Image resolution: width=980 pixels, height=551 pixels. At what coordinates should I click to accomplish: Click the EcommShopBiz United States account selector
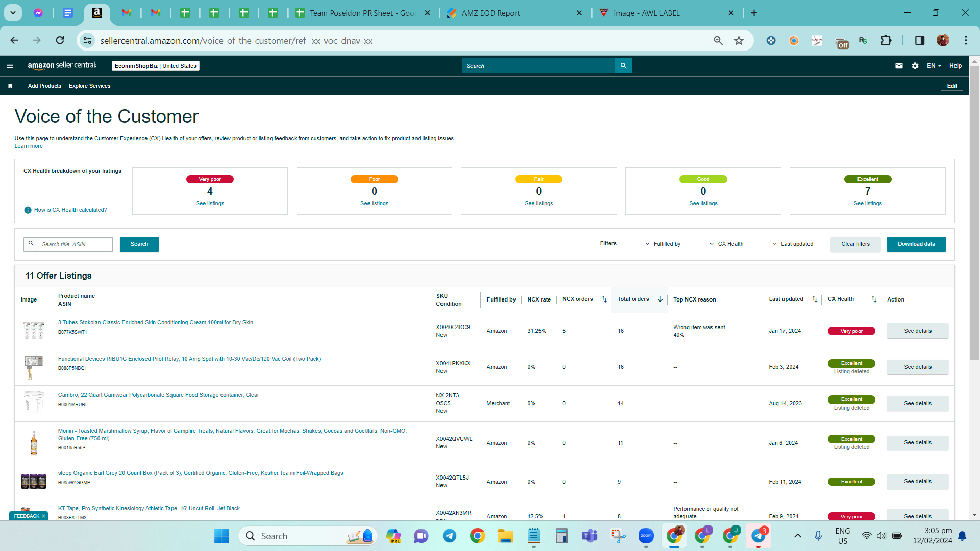click(x=156, y=66)
